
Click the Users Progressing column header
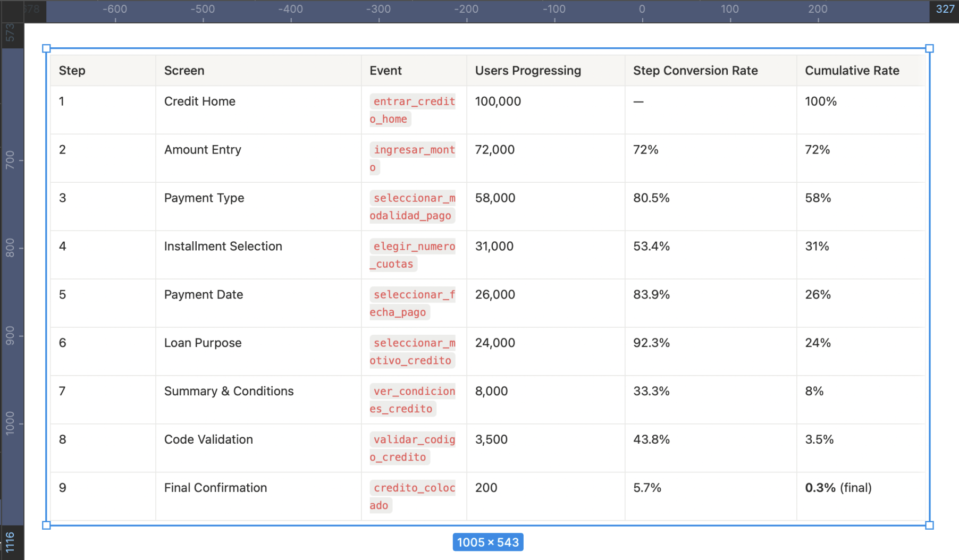(x=527, y=71)
